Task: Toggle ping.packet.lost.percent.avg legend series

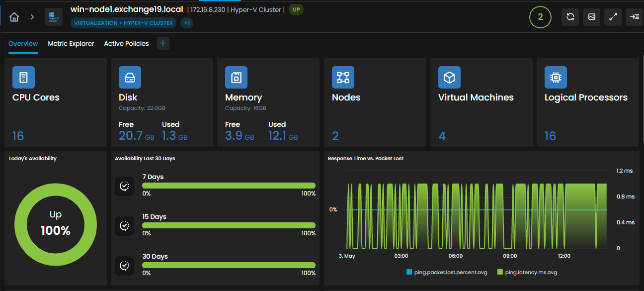Action: (x=447, y=273)
